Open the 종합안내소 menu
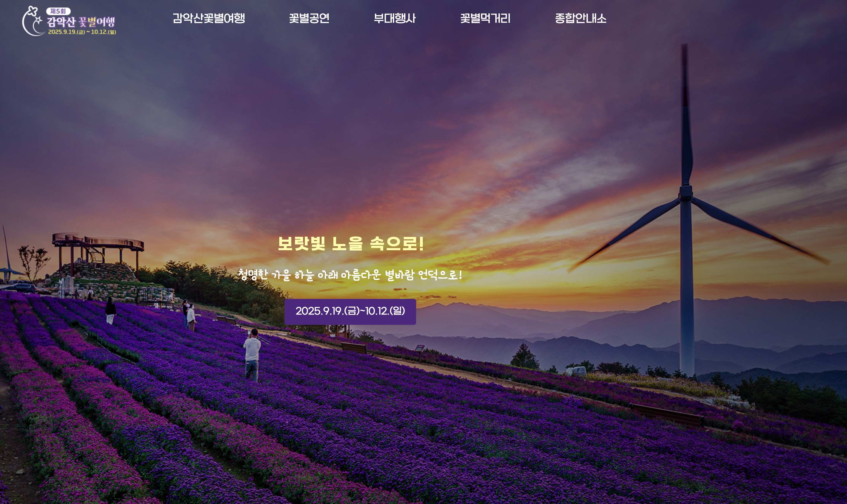This screenshot has width=847, height=504. [x=580, y=18]
